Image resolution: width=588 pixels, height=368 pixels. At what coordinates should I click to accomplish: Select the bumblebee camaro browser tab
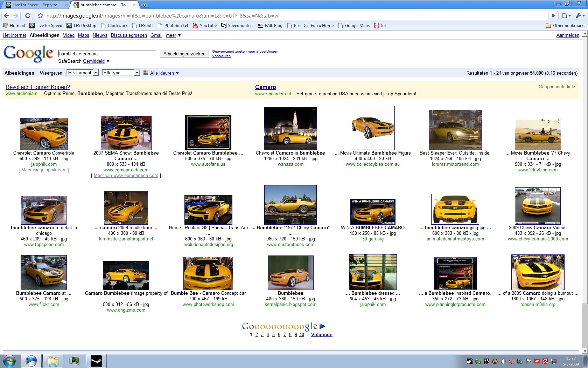pyautogui.click(x=104, y=5)
